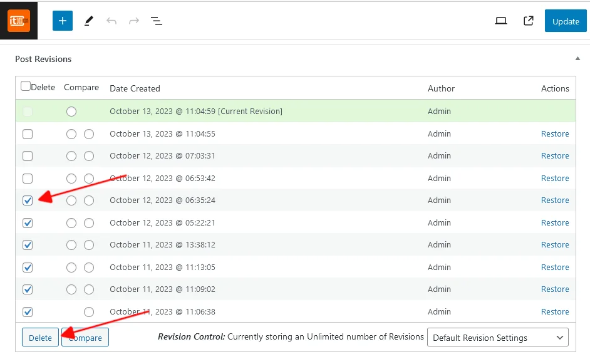Image resolution: width=590 pixels, height=364 pixels.
Task: Uncheck the October 11 11:06:38 delete checkbox
Action: pyautogui.click(x=28, y=311)
